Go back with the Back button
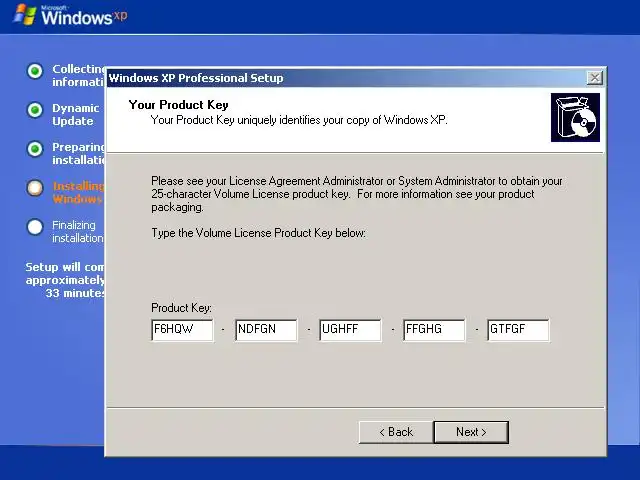640x480 pixels. 396,432
